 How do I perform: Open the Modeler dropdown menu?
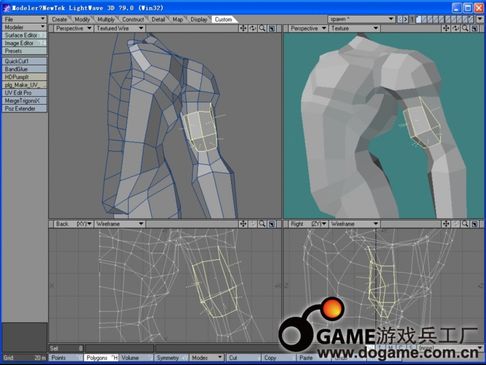pos(24,27)
